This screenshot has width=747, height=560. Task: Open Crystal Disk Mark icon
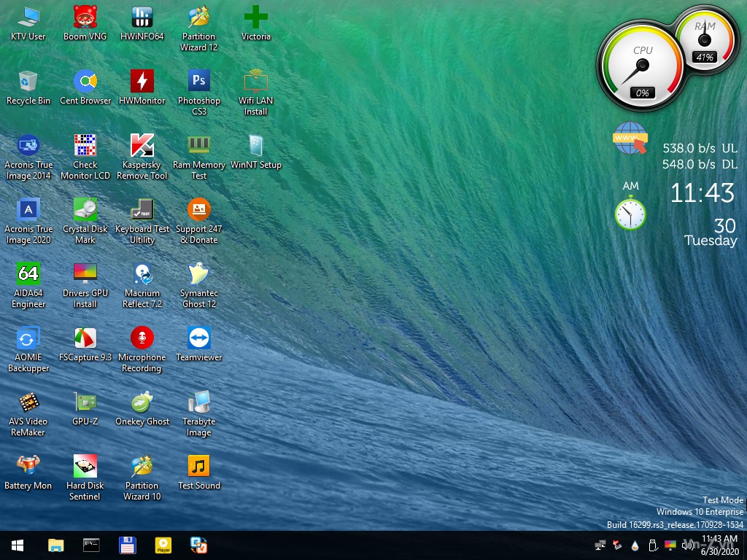click(85, 209)
